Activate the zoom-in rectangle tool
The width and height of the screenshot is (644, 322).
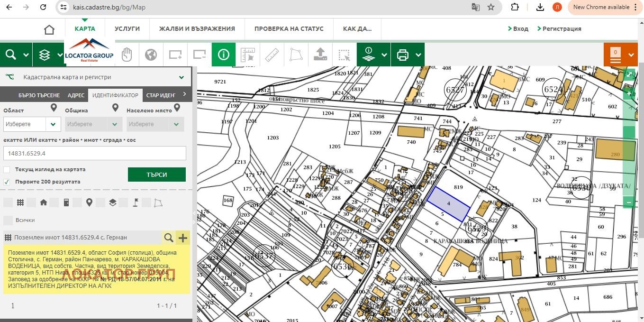click(x=175, y=55)
